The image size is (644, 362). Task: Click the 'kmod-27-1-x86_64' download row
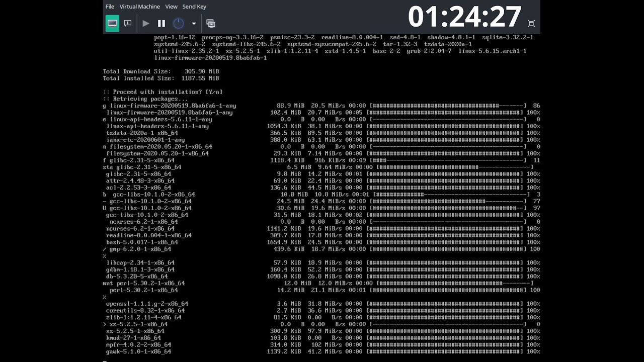[323, 338]
